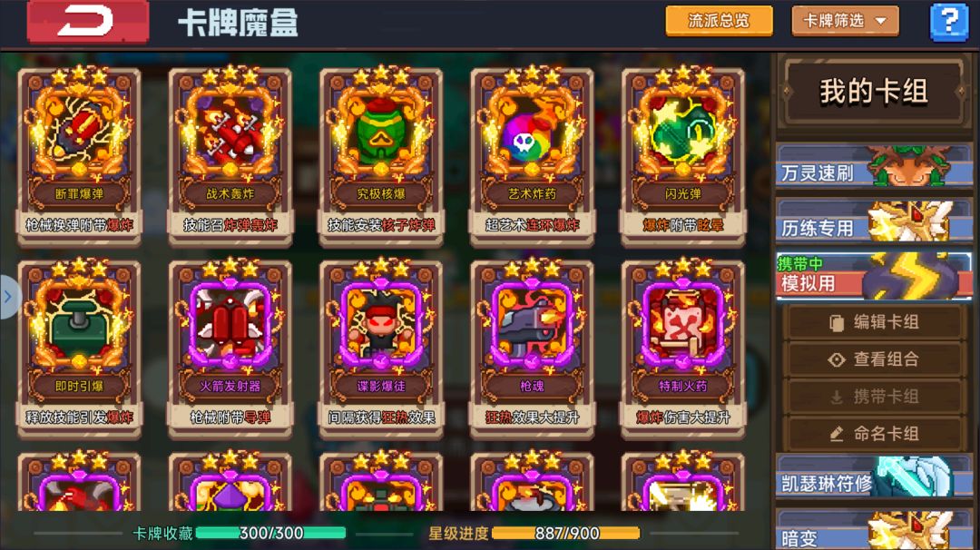Expand the left edge side arrow panel

8,297
